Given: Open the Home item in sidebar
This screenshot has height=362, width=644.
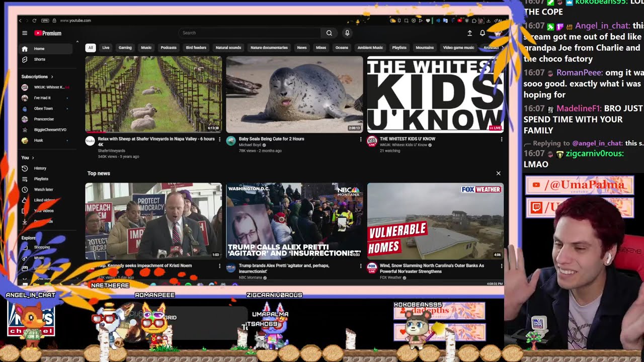Looking at the screenshot, I should 46,49.
